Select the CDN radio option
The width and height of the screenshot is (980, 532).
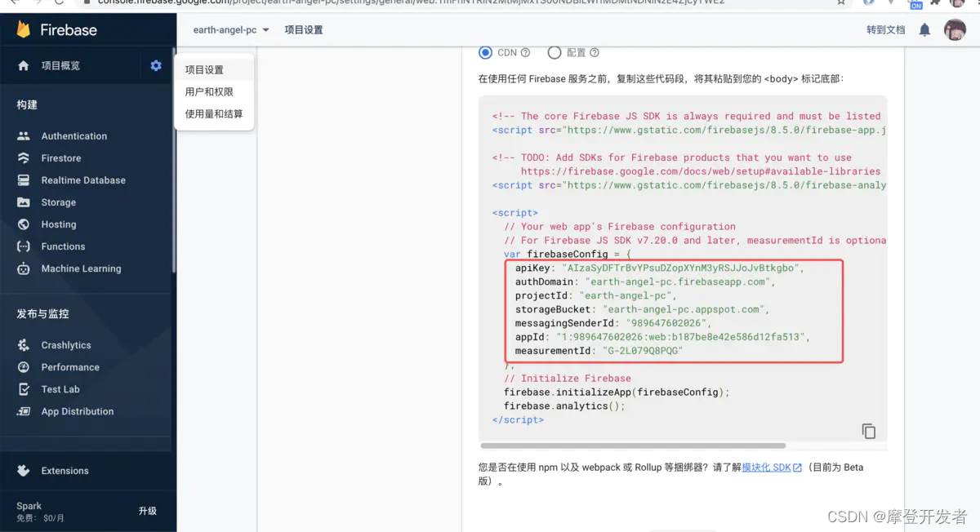486,52
